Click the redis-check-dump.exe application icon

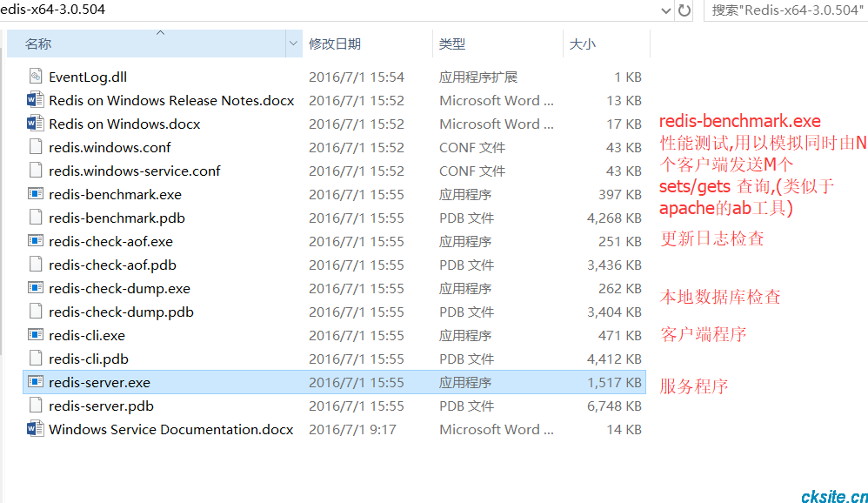(x=36, y=288)
